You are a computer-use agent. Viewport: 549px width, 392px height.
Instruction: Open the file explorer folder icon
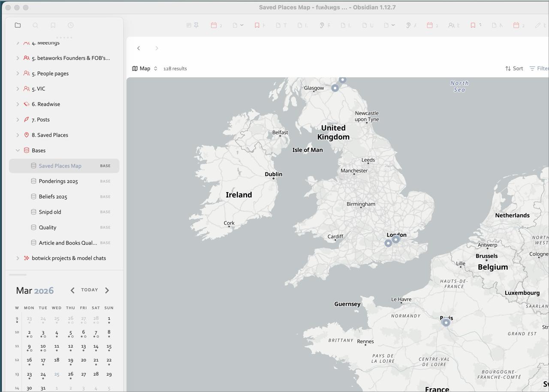point(18,25)
